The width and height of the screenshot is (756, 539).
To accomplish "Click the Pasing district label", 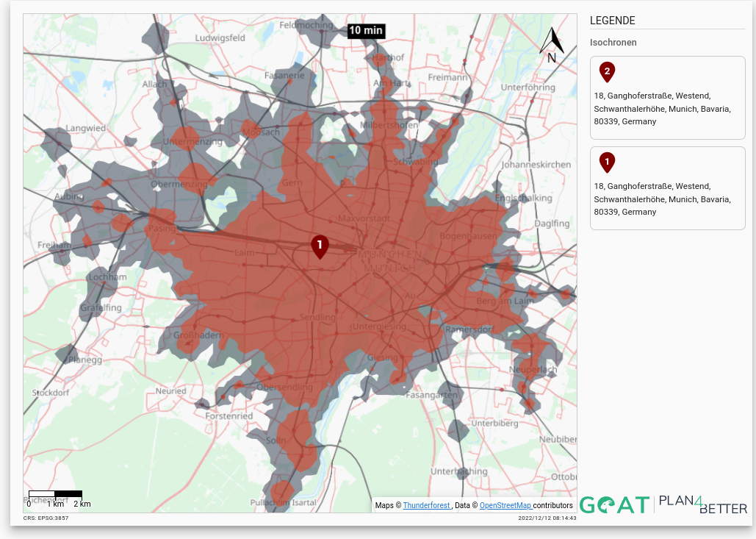I will pyautogui.click(x=162, y=228).
